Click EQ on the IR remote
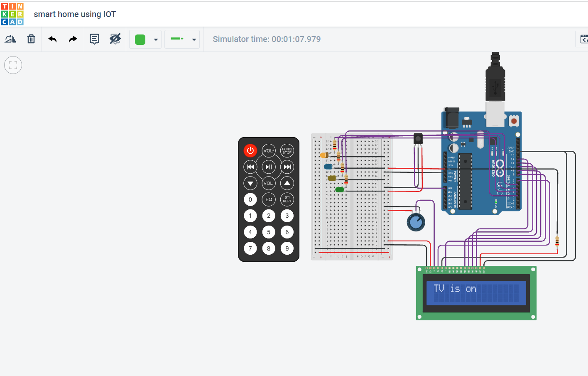The image size is (588, 376). 269,199
